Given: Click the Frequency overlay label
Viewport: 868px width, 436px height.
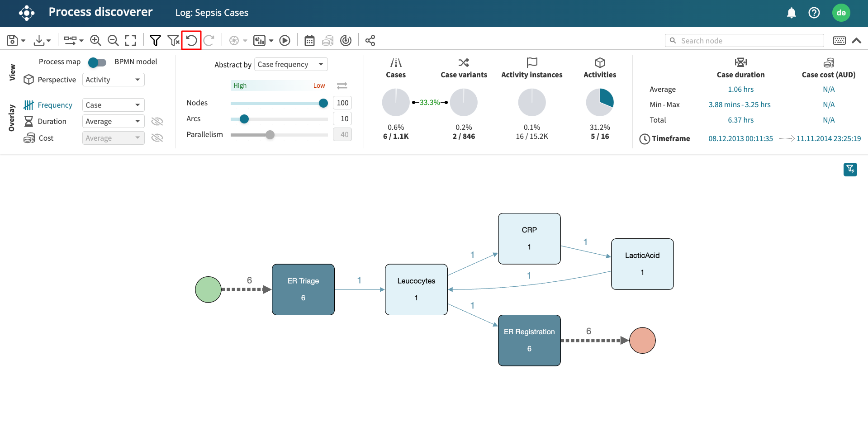Looking at the screenshot, I should click(x=55, y=105).
